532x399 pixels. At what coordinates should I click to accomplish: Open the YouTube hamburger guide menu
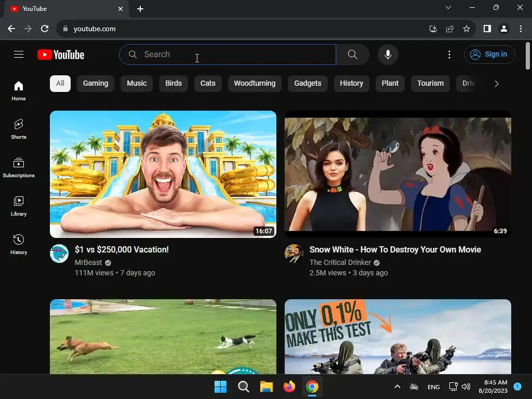tap(19, 54)
